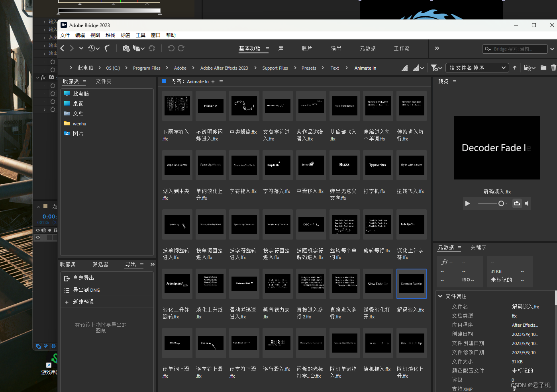The image size is (557, 392).
Task: Click the boomerang return-to-app icon
Action: point(107,48)
